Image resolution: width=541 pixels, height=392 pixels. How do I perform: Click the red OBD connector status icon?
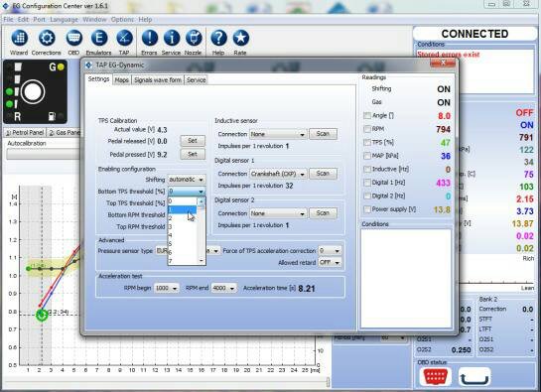click(x=435, y=376)
